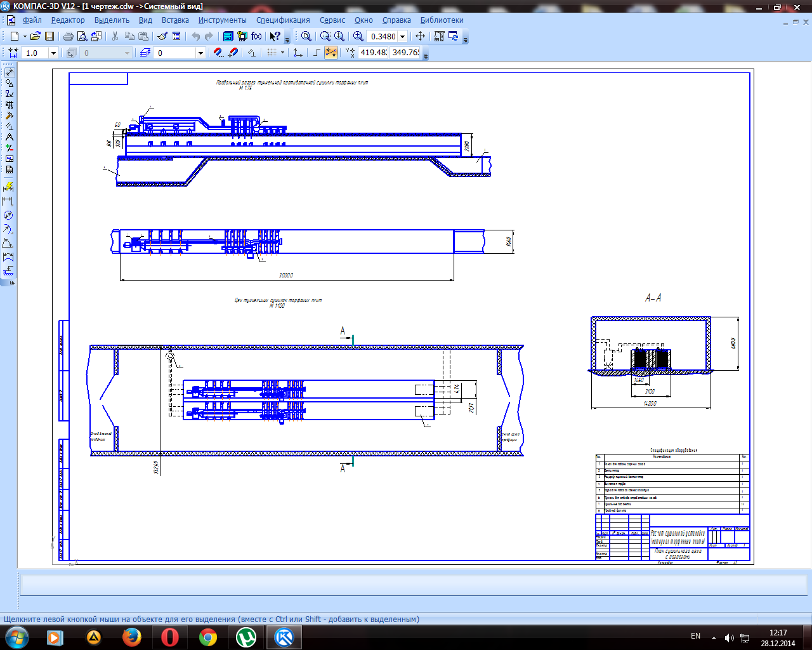Image resolution: width=812 pixels, height=650 pixels.
Task: Click the X coordinate field 419.48
Action: tap(373, 53)
